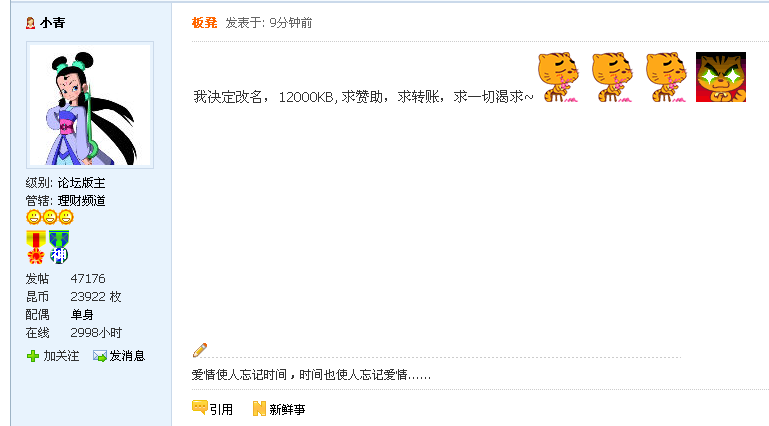Click the red sun medal badge
The width and height of the screenshot is (769, 426).
point(36,247)
